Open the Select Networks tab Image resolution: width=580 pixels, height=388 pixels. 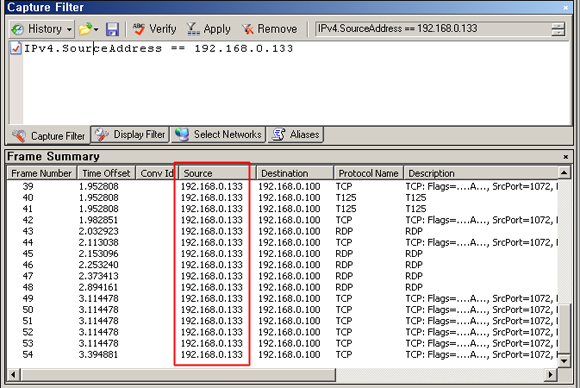click(218, 134)
